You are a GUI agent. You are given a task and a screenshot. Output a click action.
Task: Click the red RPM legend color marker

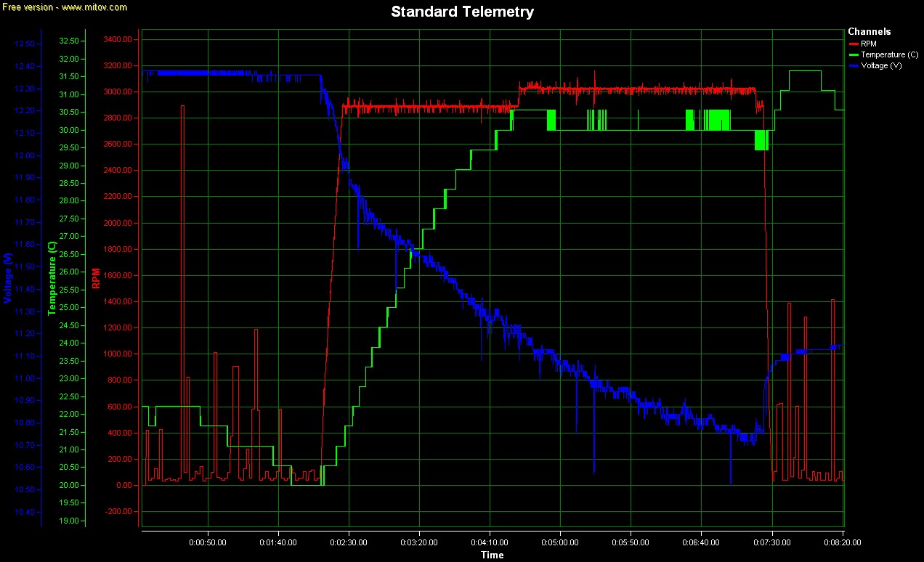point(853,44)
